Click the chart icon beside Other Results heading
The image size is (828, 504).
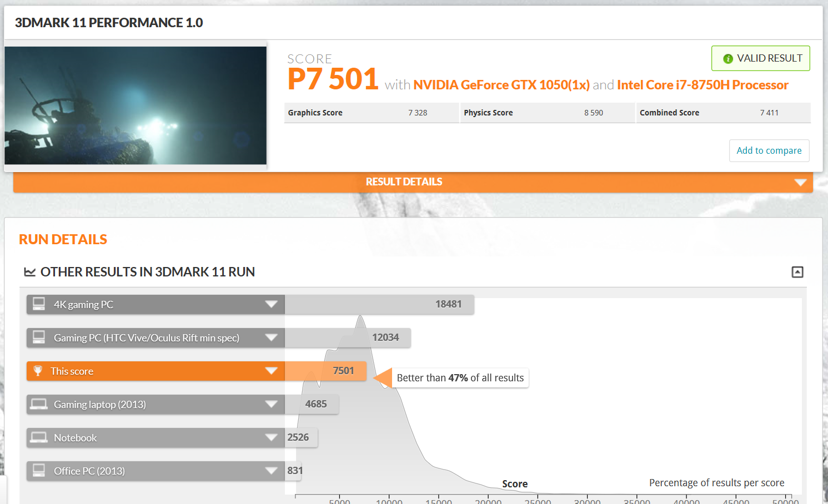coord(30,272)
